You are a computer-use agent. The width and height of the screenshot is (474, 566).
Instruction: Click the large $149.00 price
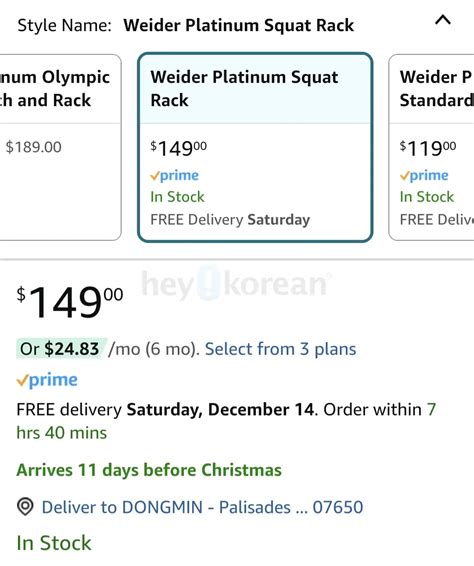[70, 301]
